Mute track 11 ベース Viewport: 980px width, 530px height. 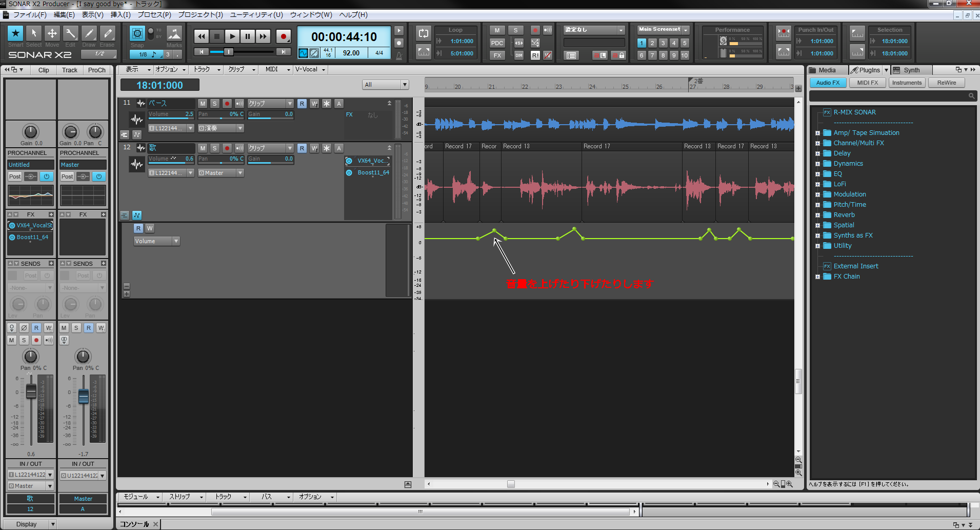tap(203, 104)
